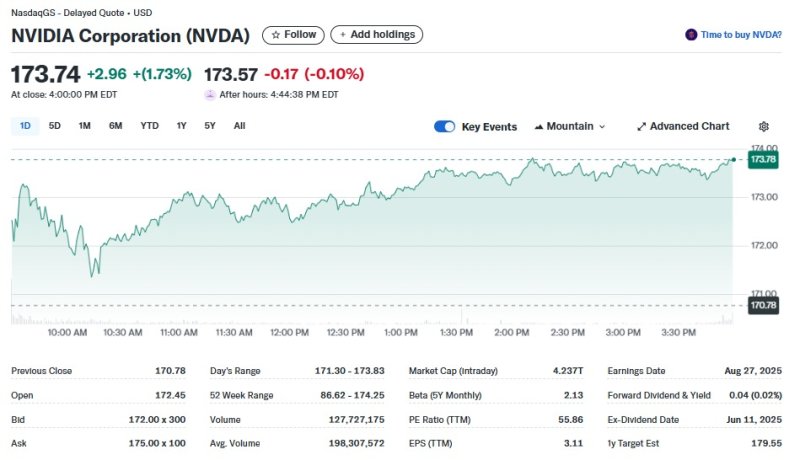
Task: Toggle the Key Events switch
Action: [x=444, y=126]
